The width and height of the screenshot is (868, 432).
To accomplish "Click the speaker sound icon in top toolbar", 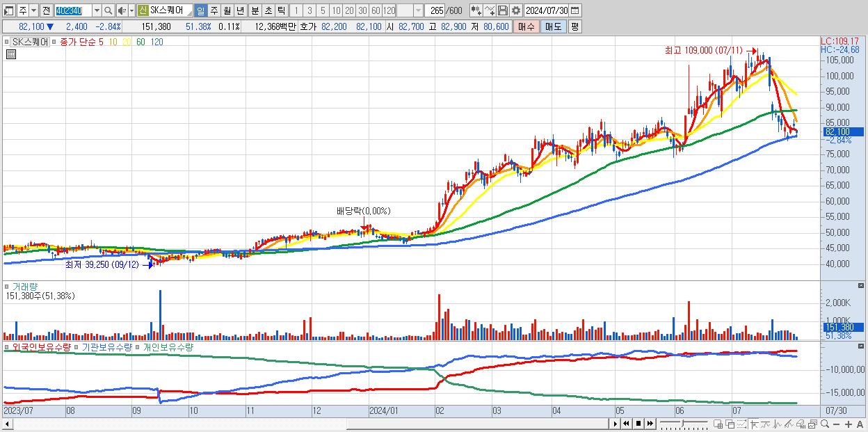I will (121, 10).
